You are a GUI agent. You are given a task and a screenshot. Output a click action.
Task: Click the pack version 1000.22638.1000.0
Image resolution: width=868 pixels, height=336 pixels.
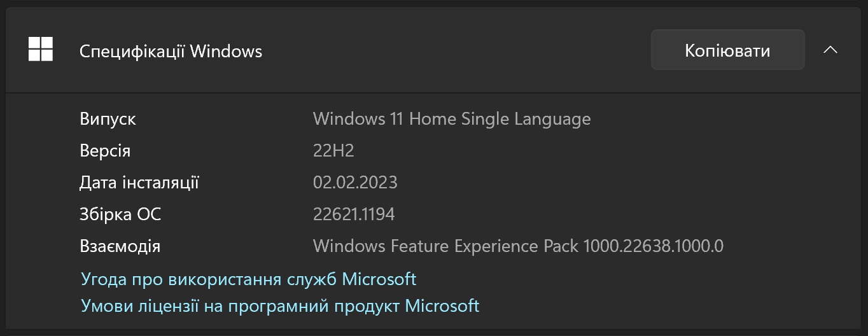653,246
